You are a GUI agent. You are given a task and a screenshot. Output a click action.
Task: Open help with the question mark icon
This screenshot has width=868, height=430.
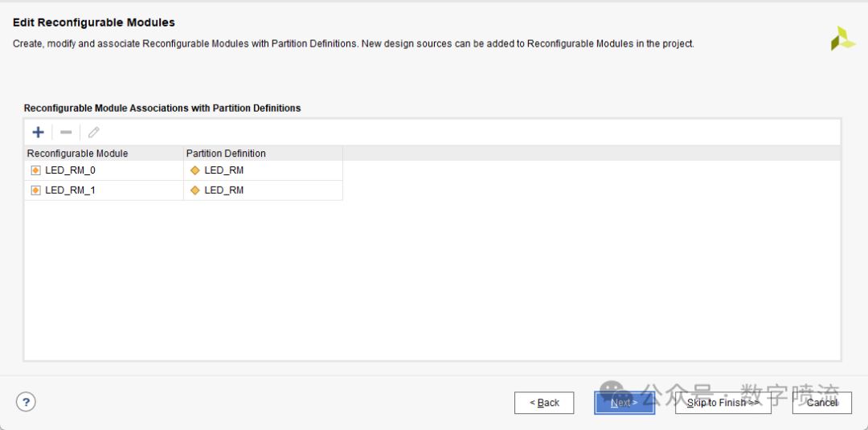(x=26, y=401)
